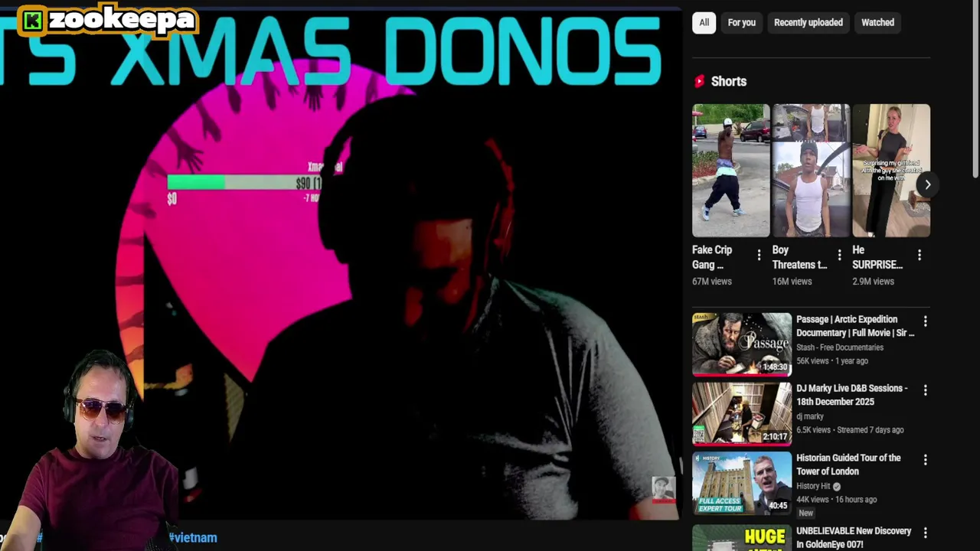Viewport: 980px width, 551px height.
Task: Click the 67M views text
Action: point(712,282)
